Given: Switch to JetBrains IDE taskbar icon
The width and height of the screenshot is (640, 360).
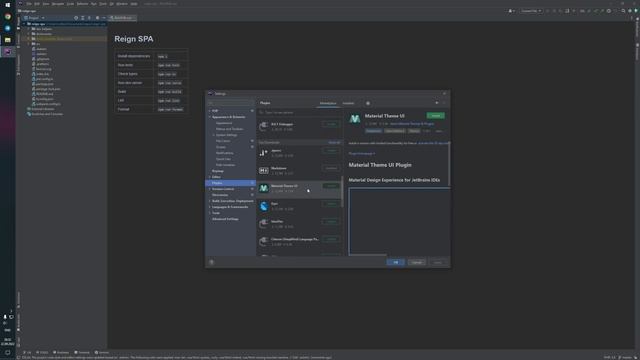Looking at the screenshot, I should click(7, 51).
